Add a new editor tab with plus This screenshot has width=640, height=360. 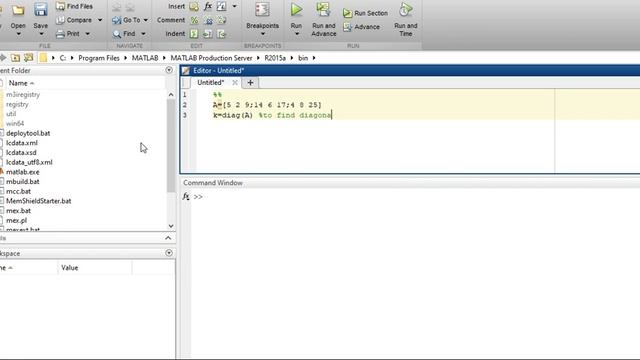click(x=250, y=82)
